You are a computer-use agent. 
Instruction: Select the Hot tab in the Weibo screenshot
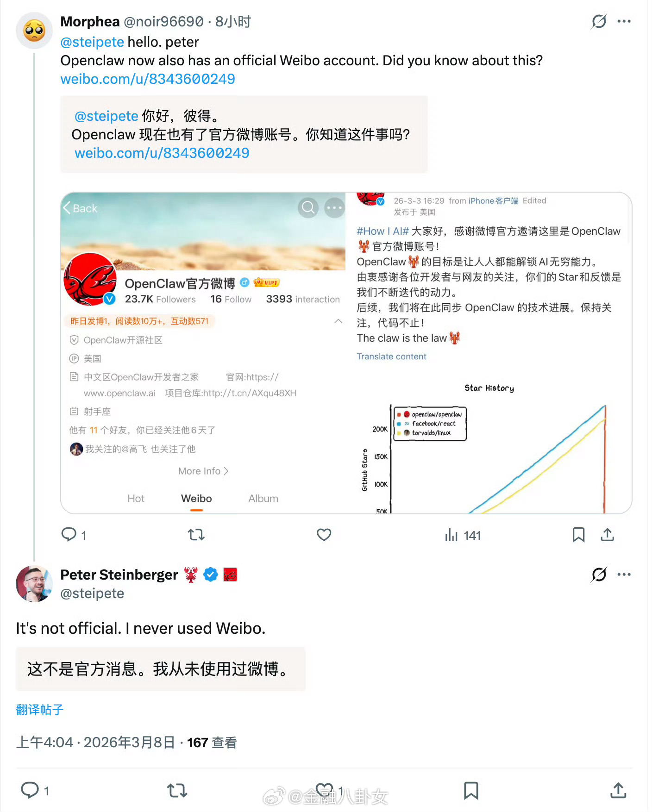coord(136,499)
